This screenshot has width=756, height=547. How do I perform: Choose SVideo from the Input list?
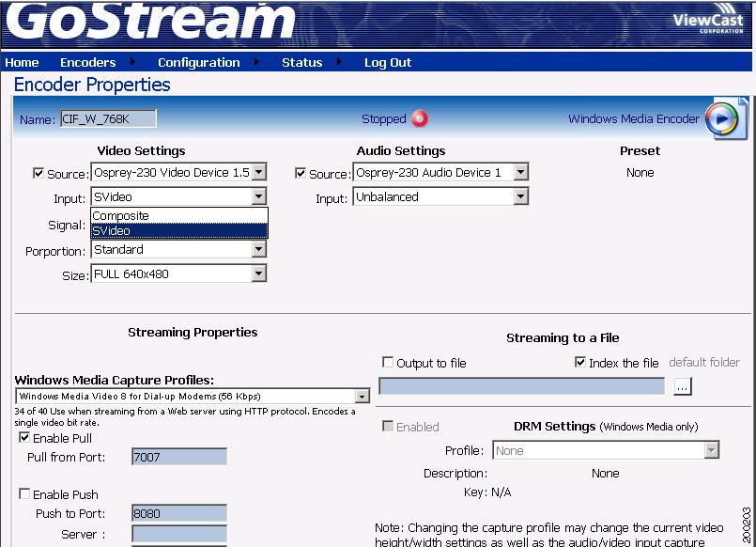(179, 230)
